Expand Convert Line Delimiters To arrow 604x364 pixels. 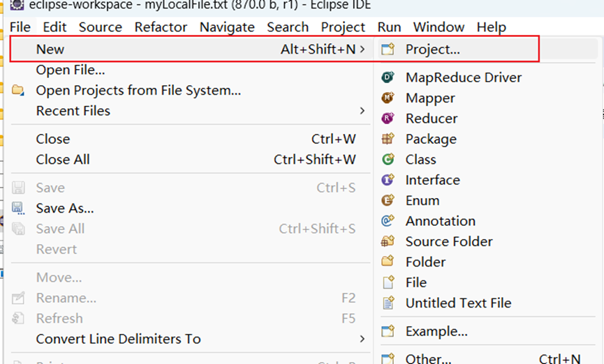(x=362, y=339)
